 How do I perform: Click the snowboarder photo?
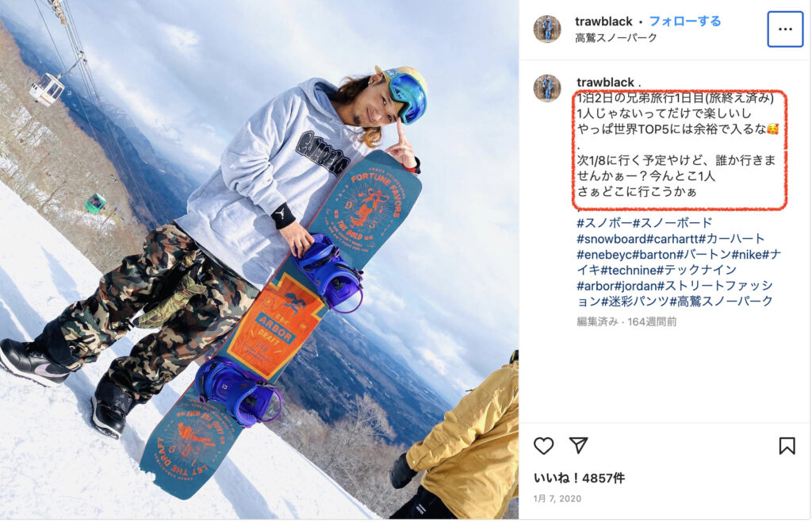259,260
